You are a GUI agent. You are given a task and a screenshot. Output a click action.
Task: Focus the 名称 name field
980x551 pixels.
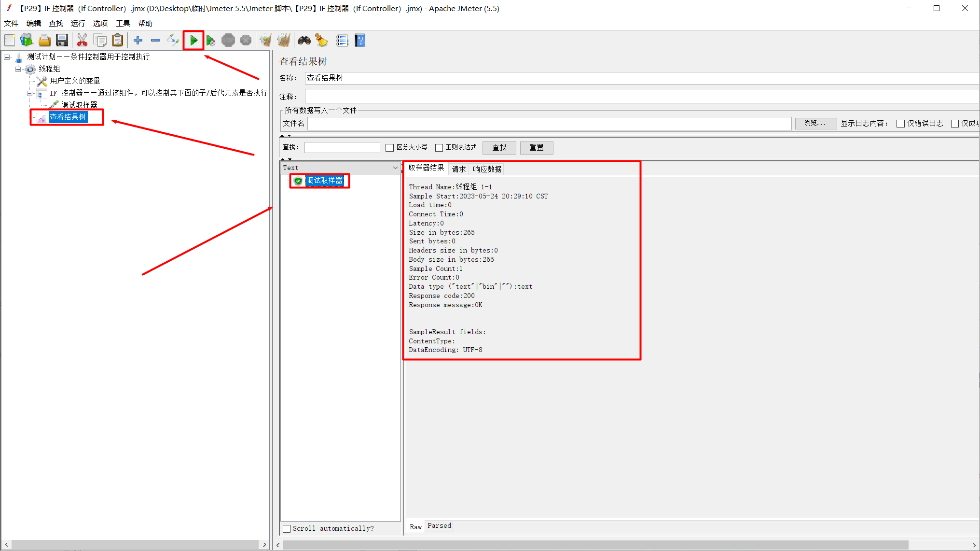click(x=642, y=78)
